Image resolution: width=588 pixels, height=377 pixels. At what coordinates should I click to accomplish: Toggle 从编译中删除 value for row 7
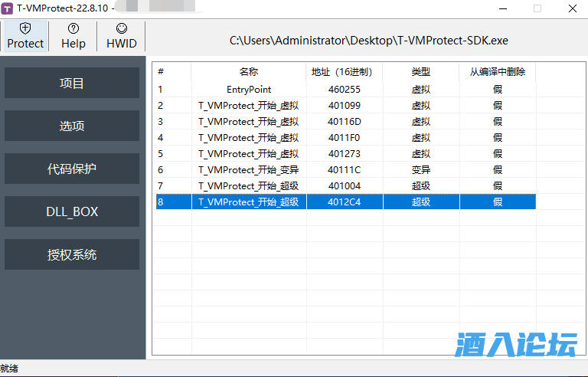coord(497,185)
